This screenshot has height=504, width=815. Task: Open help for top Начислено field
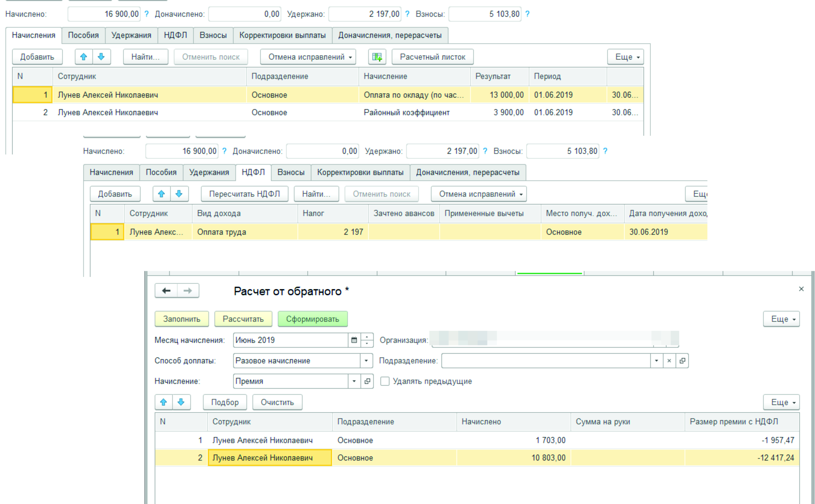(x=146, y=14)
